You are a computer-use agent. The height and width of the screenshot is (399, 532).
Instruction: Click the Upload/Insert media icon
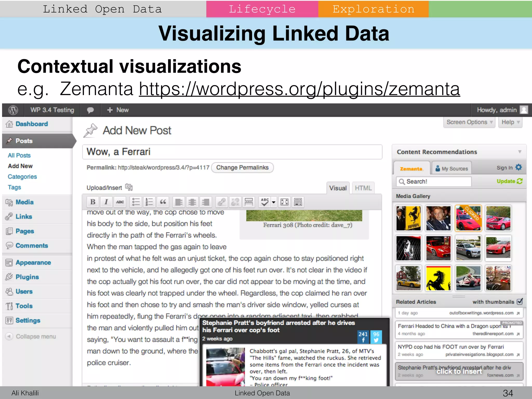tap(129, 187)
